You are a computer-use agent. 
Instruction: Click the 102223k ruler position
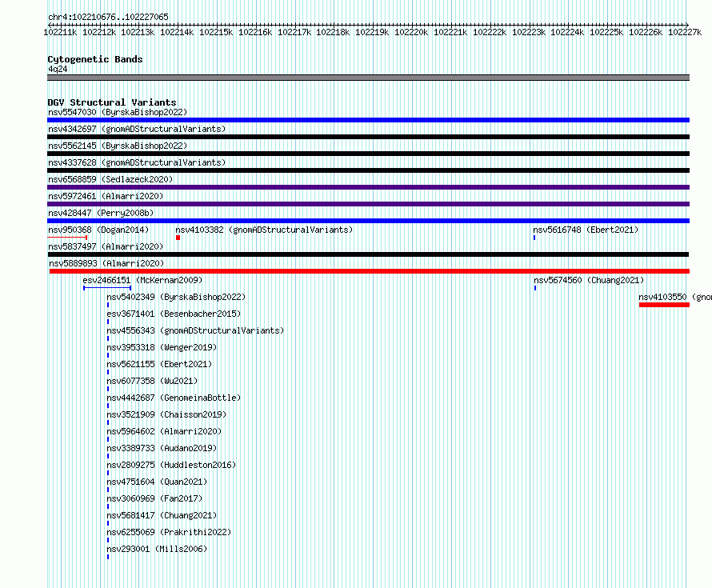tap(529, 32)
